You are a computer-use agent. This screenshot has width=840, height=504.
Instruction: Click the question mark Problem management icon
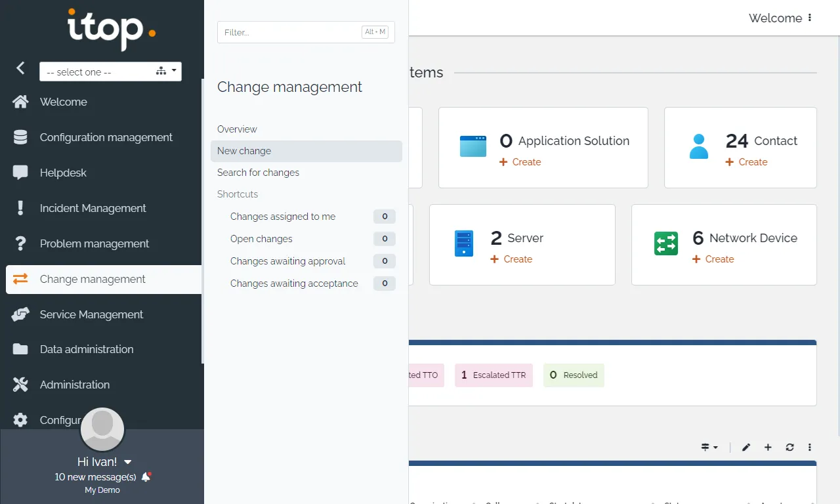[20, 243]
